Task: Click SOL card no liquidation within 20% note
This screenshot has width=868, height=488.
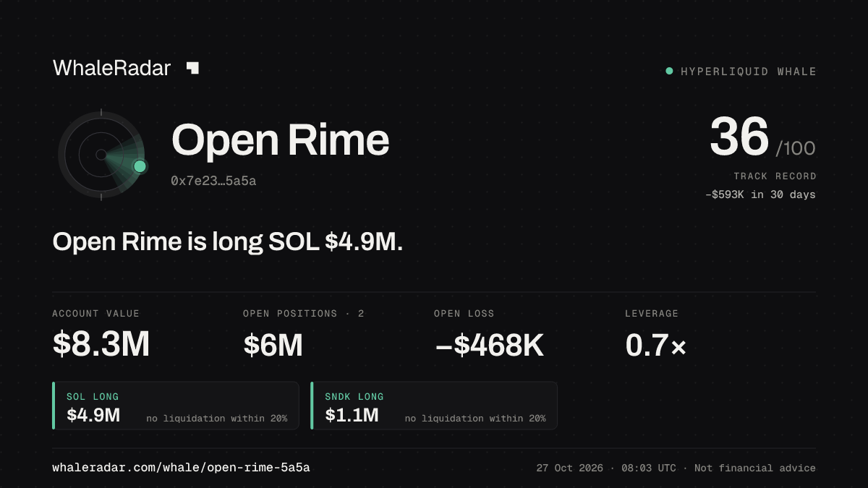Action: click(216, 419)
